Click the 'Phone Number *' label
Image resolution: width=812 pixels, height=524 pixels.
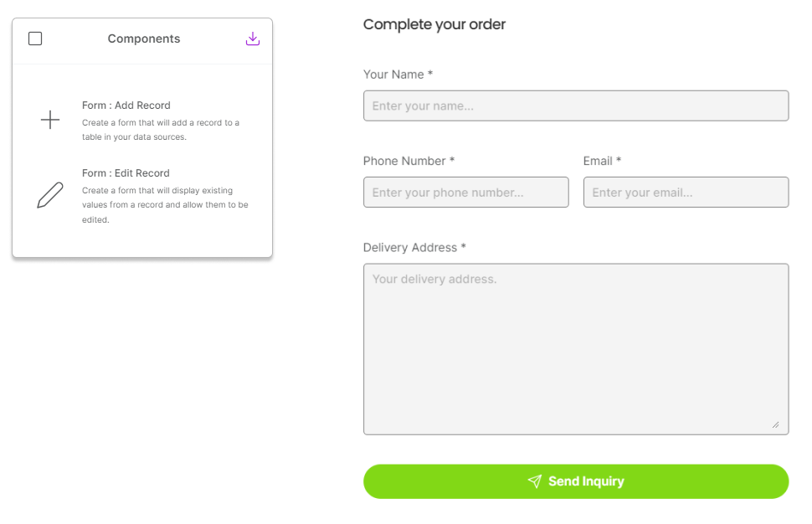(409, 161)
